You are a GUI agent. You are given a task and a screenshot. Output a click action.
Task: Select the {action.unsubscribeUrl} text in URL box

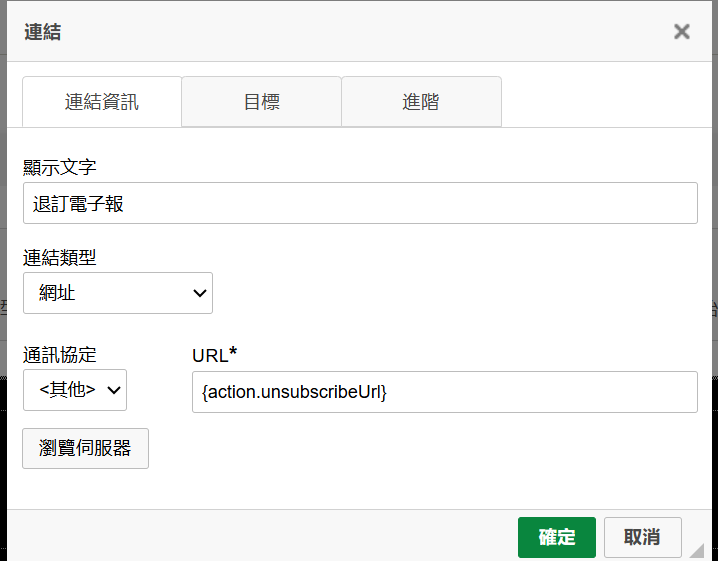tap(294, 393)
